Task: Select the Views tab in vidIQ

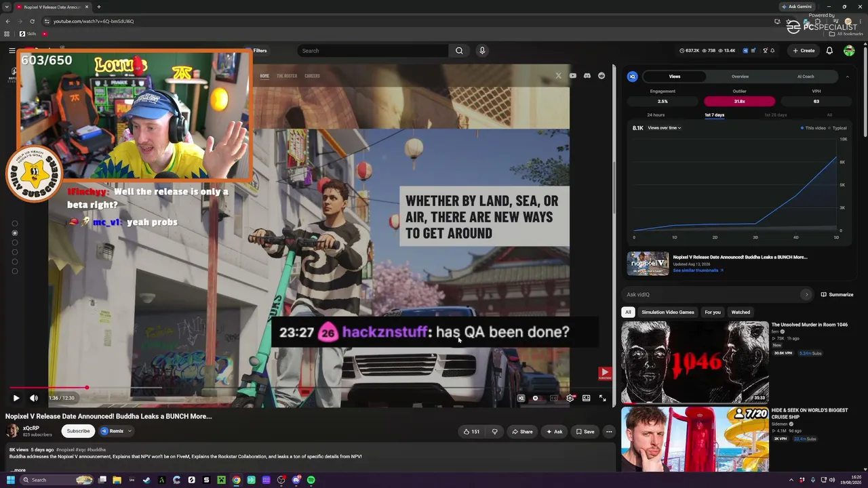Action: (674, 77)
